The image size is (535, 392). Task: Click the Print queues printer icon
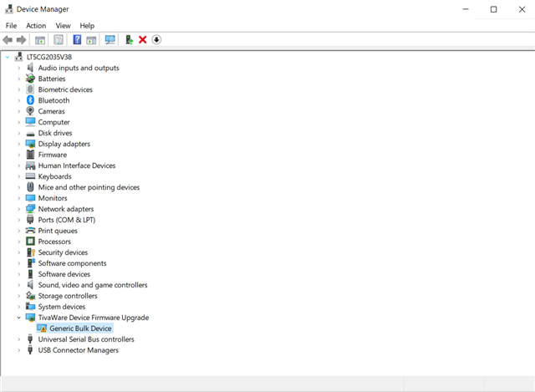pyautogui.click(x=30, y=231)
